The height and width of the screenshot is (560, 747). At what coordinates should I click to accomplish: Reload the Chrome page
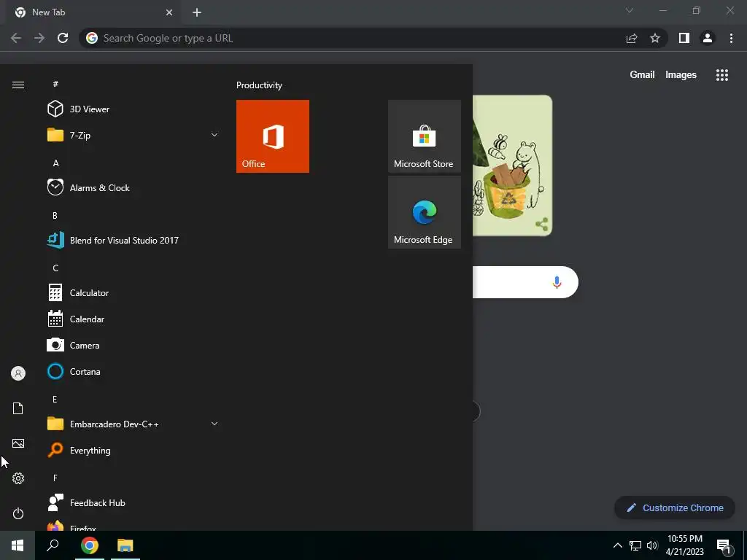click(x=63, y=38)
